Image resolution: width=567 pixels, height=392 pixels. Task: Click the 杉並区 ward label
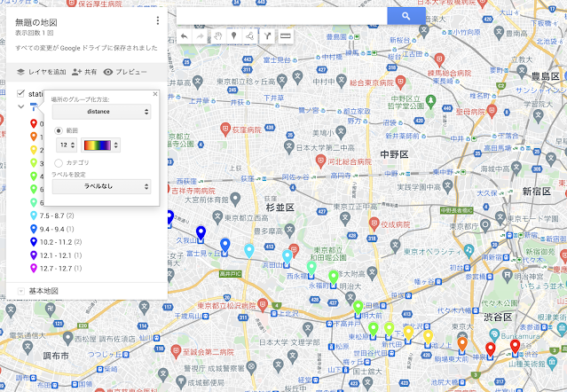point(280,208)
